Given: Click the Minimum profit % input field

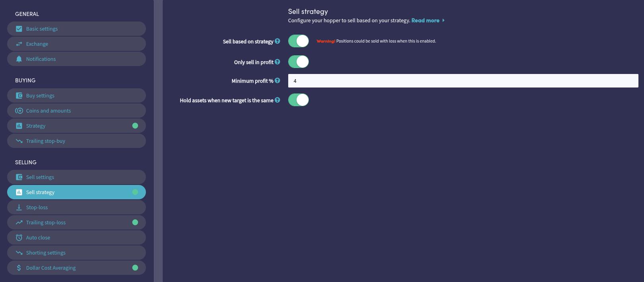Looking at the screenshot, I should point(463,81).
